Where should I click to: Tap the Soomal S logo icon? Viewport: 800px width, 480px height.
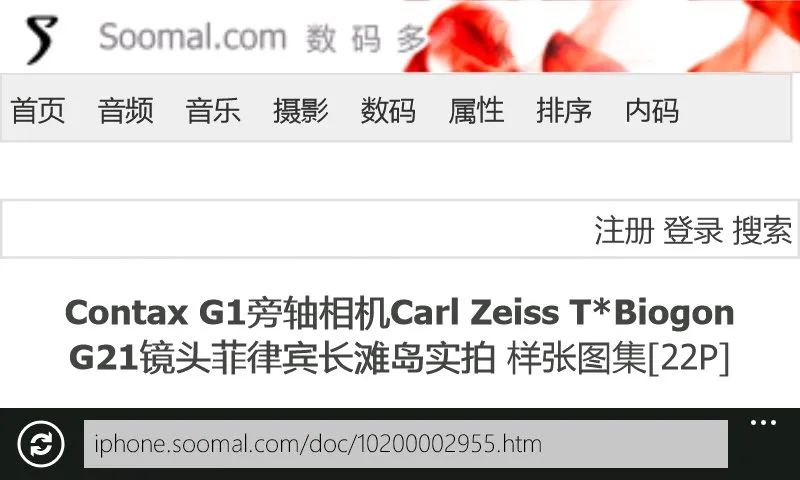tap(41, 40)
